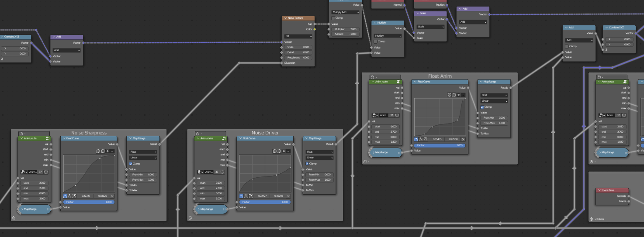
Task: Delete selected curve point in Noise Driver
Action: pyautogui.click(x=288, y=196)
